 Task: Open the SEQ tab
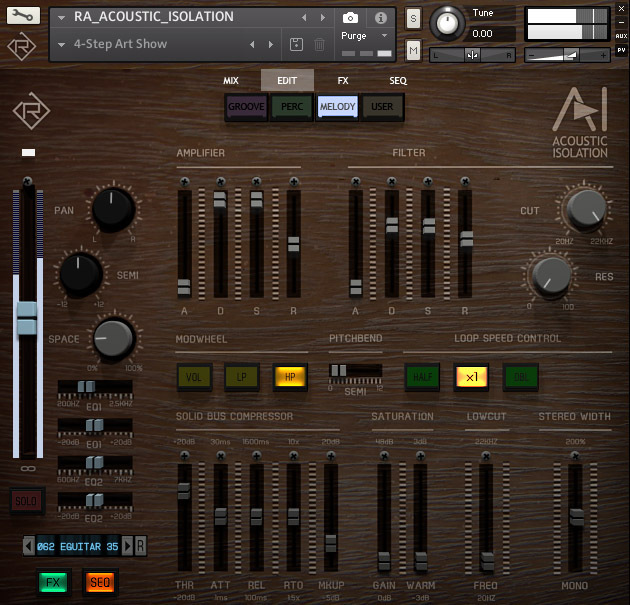pos(398,81)
